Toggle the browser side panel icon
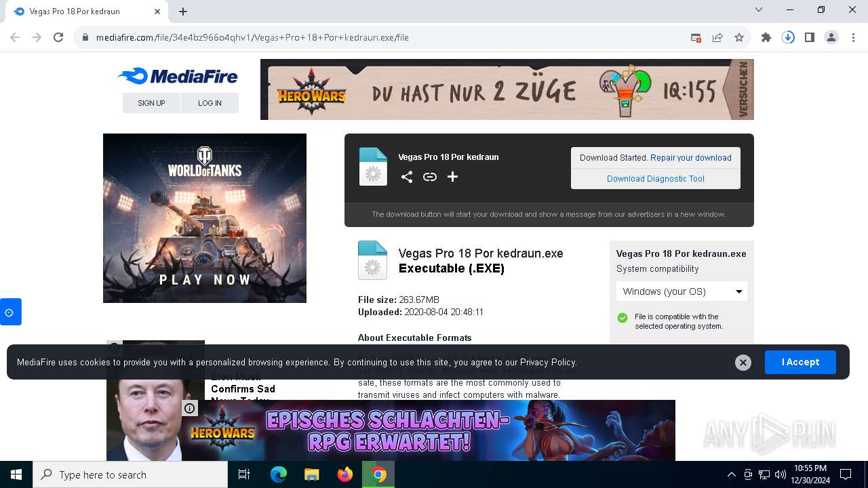Viewport: 868px width, 488px height. [810, 37]
